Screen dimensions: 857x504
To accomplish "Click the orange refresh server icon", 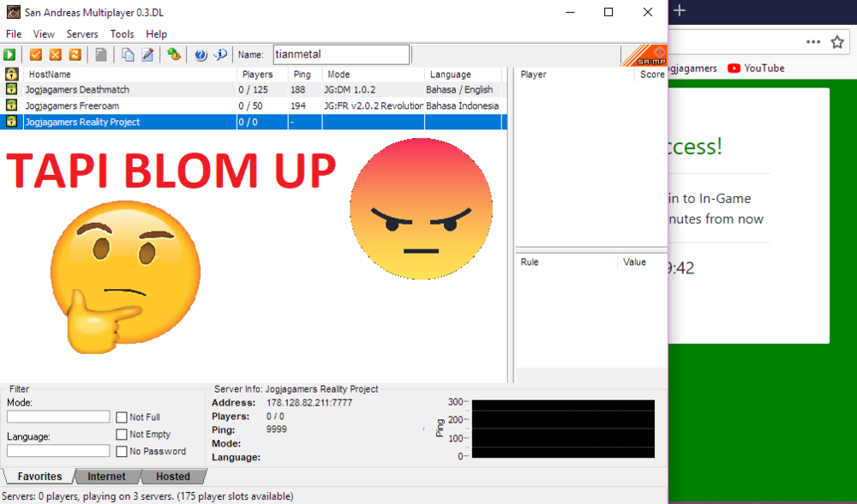I will 75,55.
